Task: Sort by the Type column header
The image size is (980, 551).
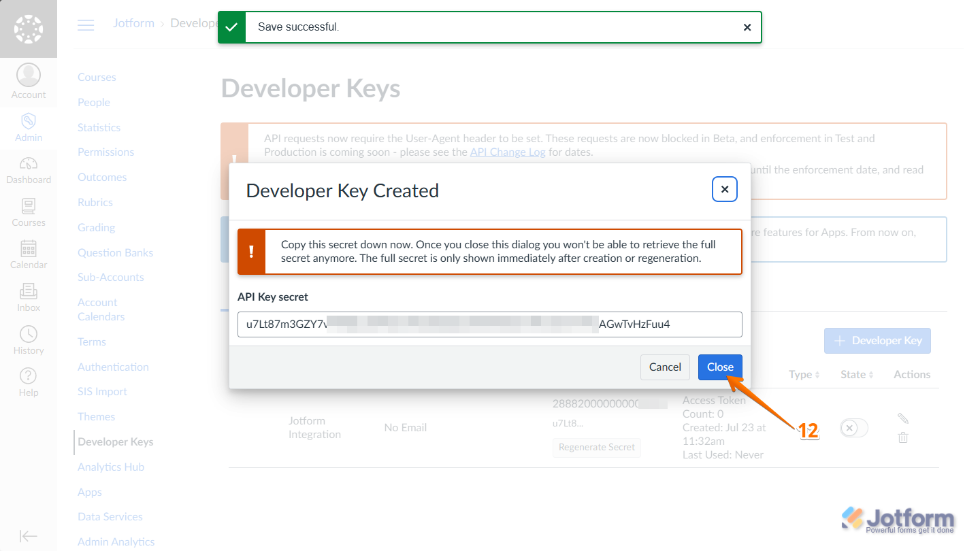Action: [x=804, y=375]
